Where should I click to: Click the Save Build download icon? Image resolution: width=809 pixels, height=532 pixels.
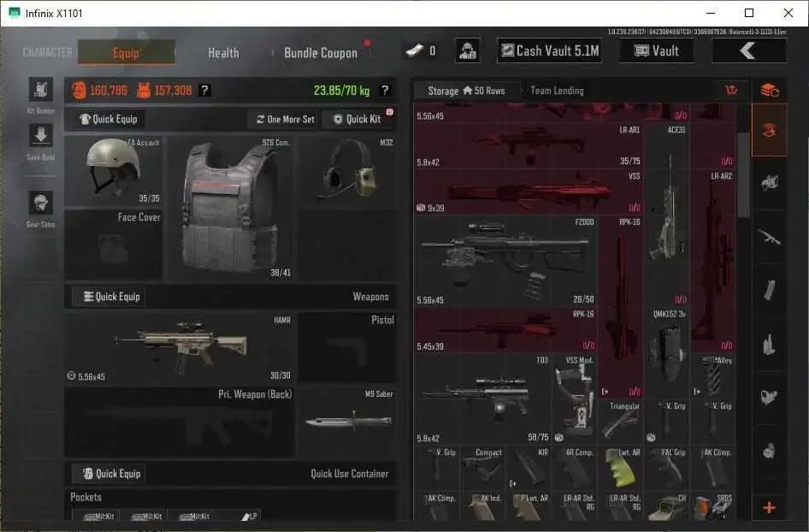click(41, 136)
